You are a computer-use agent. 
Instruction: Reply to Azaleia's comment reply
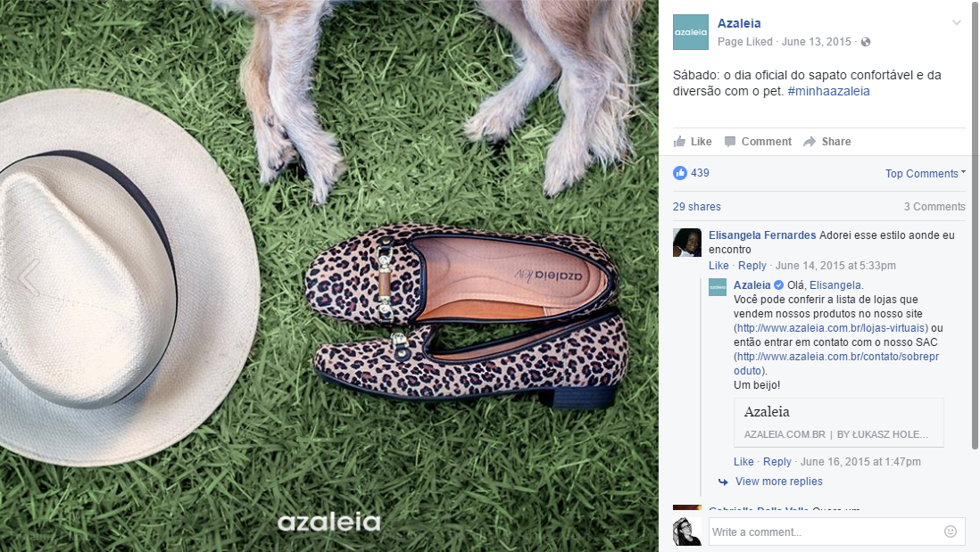point(777,461)
